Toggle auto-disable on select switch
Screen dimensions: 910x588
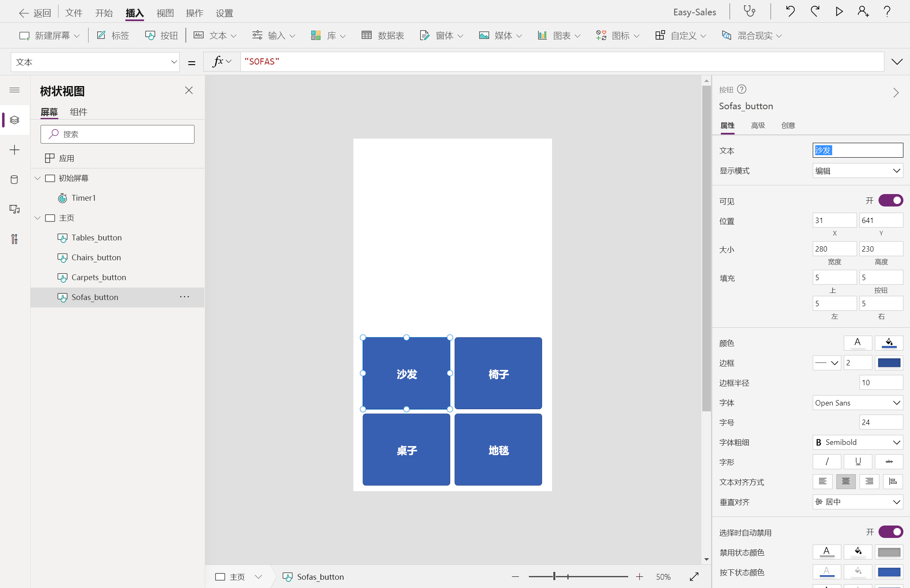[891, 532]
